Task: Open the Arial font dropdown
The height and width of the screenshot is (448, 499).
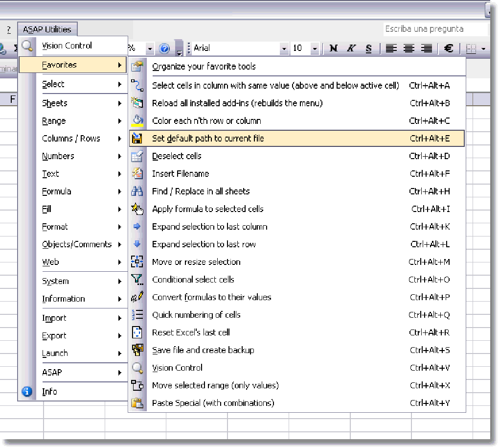Action: click(x=284, y=48)
